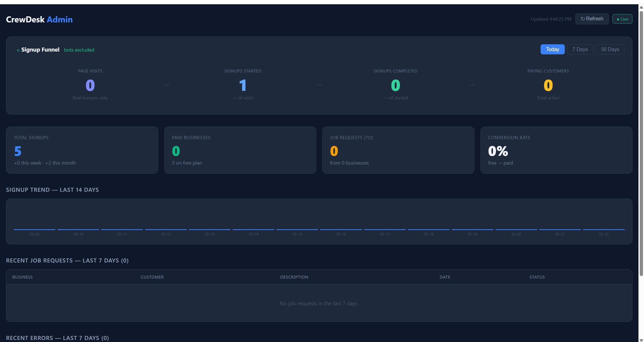Click 'No job requests in the last 7 days' message

point(319,303)
